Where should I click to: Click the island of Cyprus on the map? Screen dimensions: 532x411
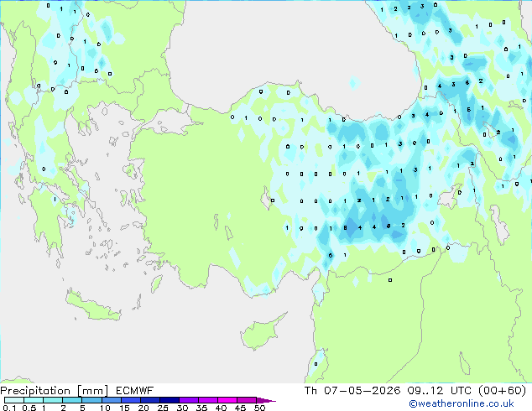tap(261, 332)
